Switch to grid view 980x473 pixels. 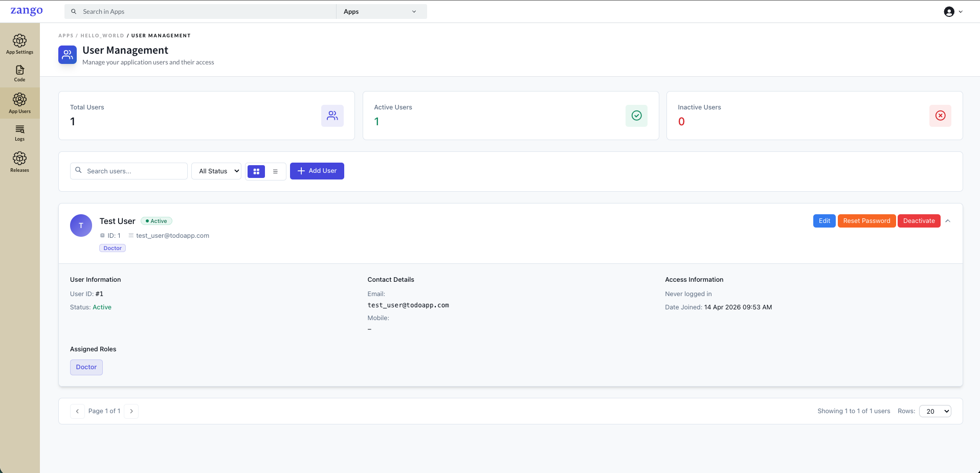256,171
